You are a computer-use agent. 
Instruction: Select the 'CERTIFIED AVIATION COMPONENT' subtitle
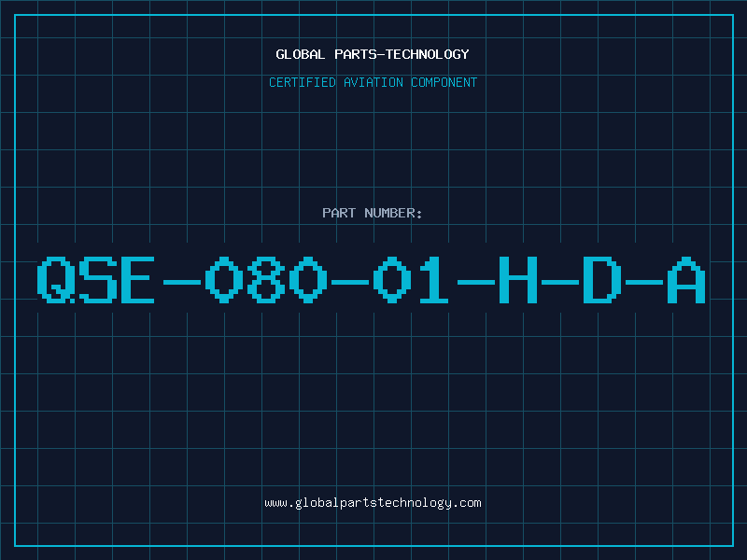[x=373, y=82]
